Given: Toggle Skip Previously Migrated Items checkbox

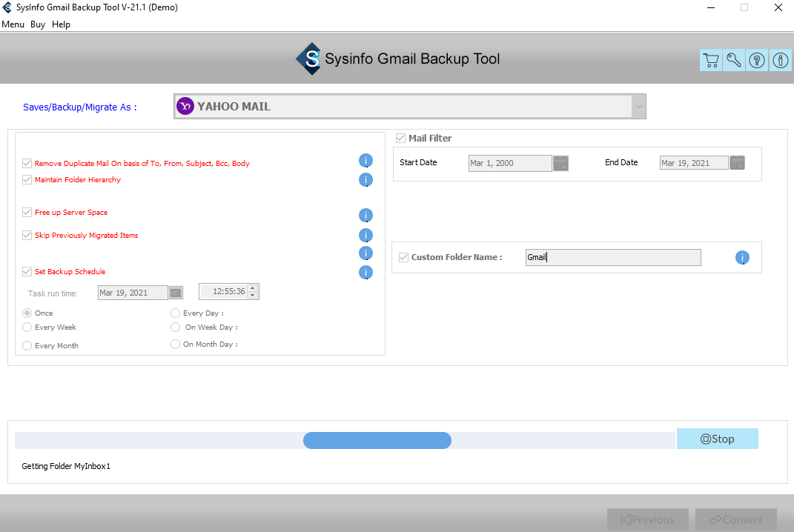Looking at the screenshot, I should coord(27,236).
